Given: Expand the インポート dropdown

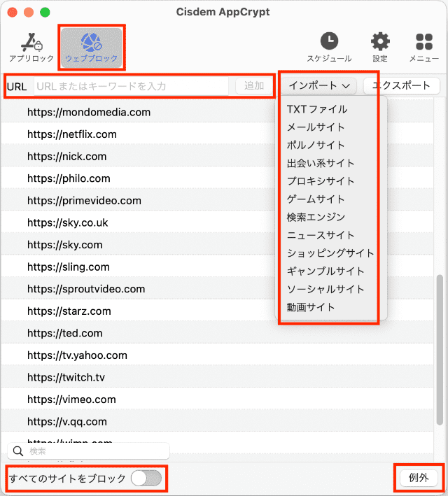Looking at the screenshot, I should [318, 86].
